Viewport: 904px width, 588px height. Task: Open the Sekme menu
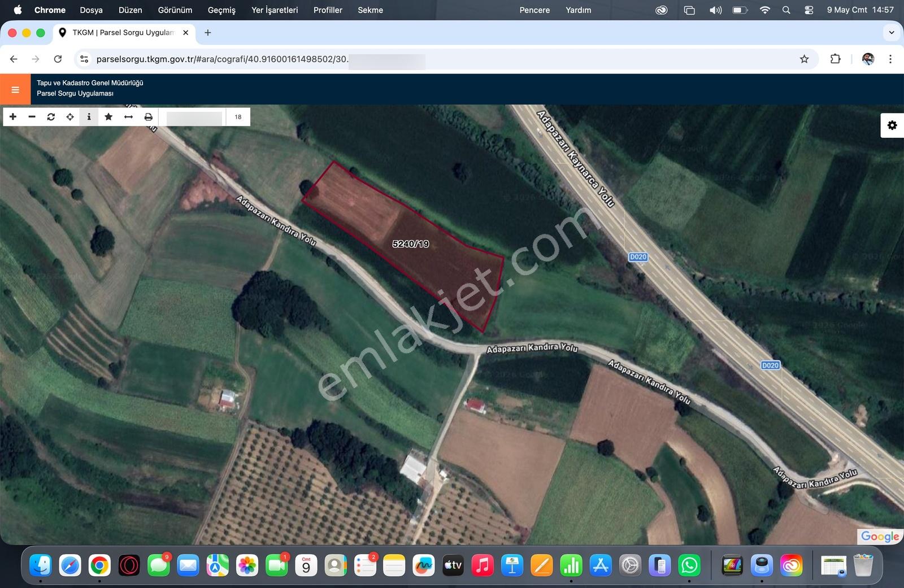click(370, 10)
